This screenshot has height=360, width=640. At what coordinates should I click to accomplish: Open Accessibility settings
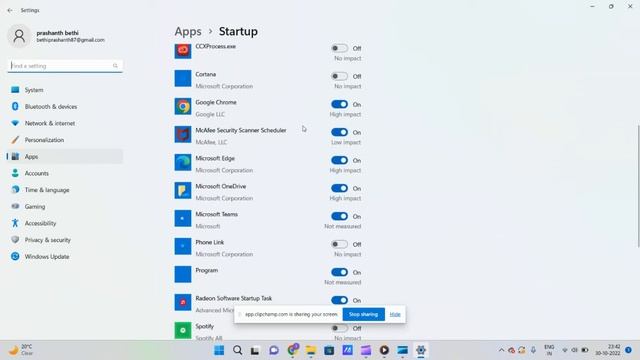[x=65, y=224]
